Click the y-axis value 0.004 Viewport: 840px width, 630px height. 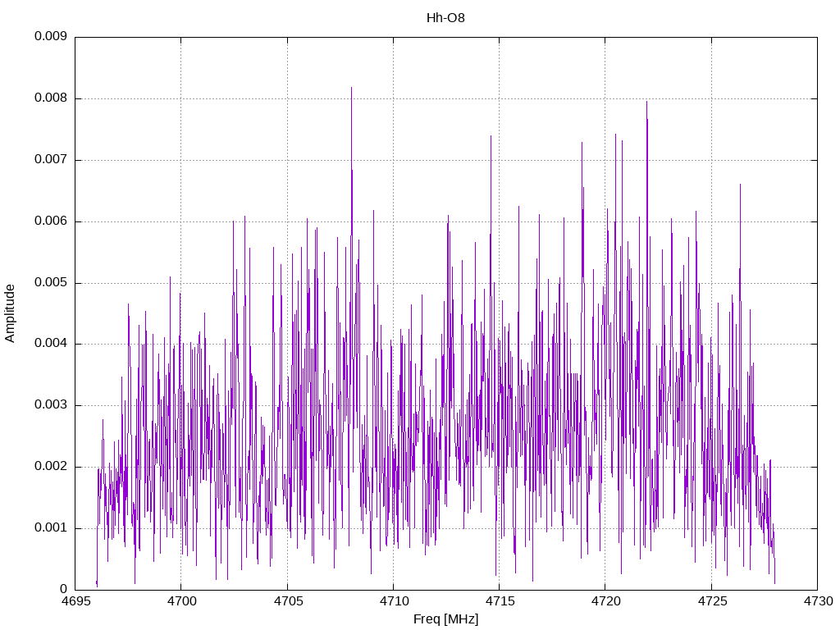click(x=51, y=344)
